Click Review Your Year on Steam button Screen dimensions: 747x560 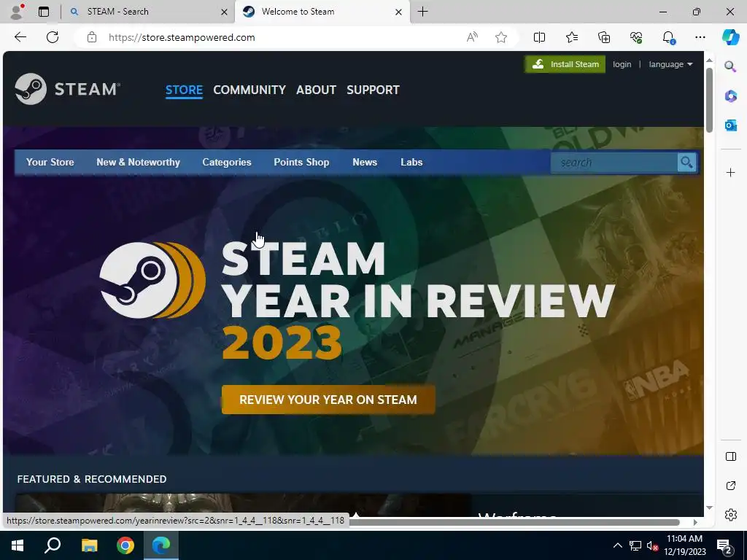point(328,400)
